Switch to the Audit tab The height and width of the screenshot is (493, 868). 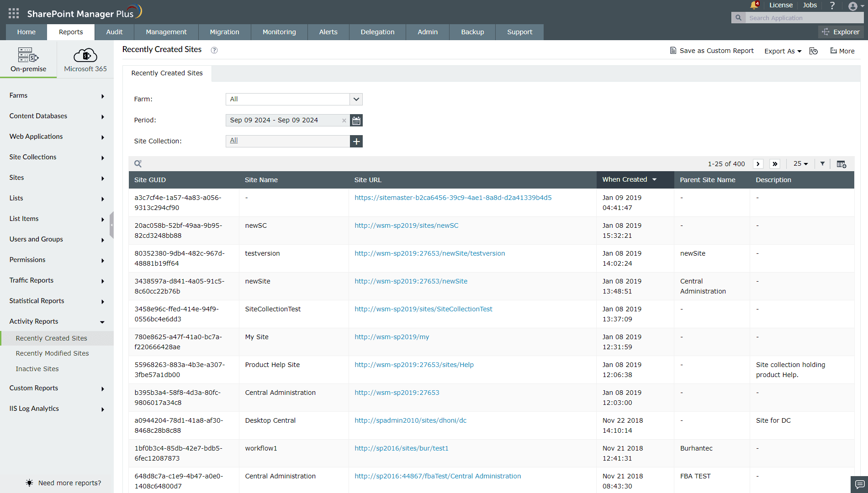tap(114, 32)
